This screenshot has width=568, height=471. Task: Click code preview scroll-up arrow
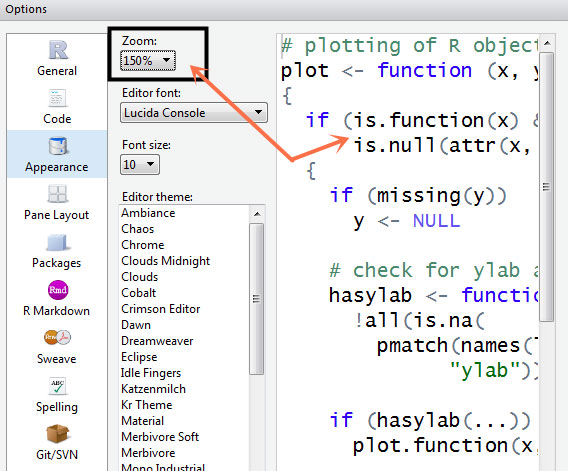(x=547, y=43)
